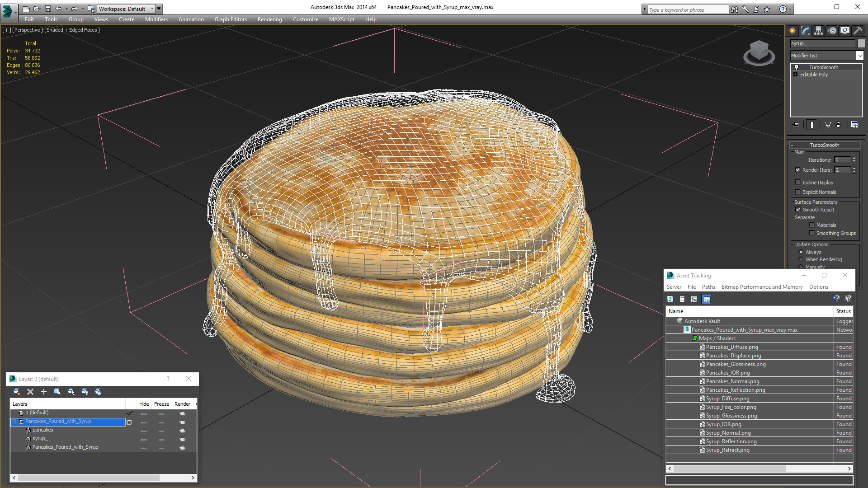Open the Utilities hammer panel tab

coord(858,31)
